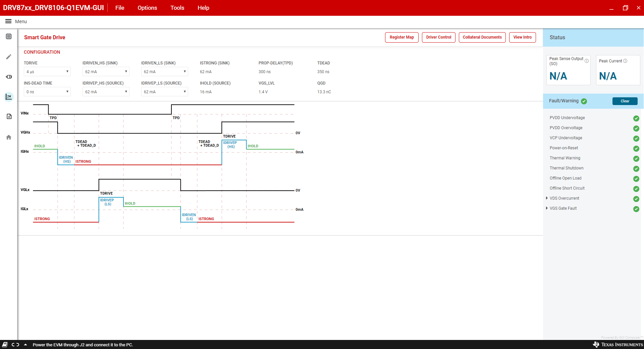Open the TDRIVE dropdown
This screenshot has width=644, height=349.
tap(47, 71)
